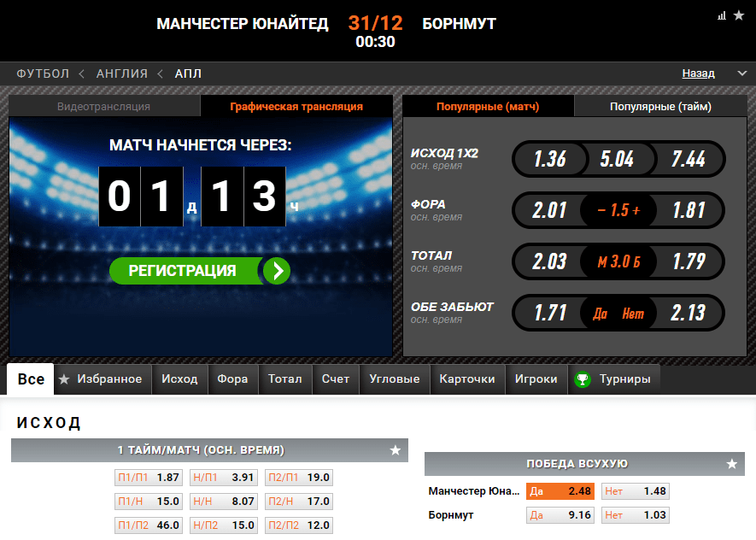Go back via Назад link

(x=698, y=73)
